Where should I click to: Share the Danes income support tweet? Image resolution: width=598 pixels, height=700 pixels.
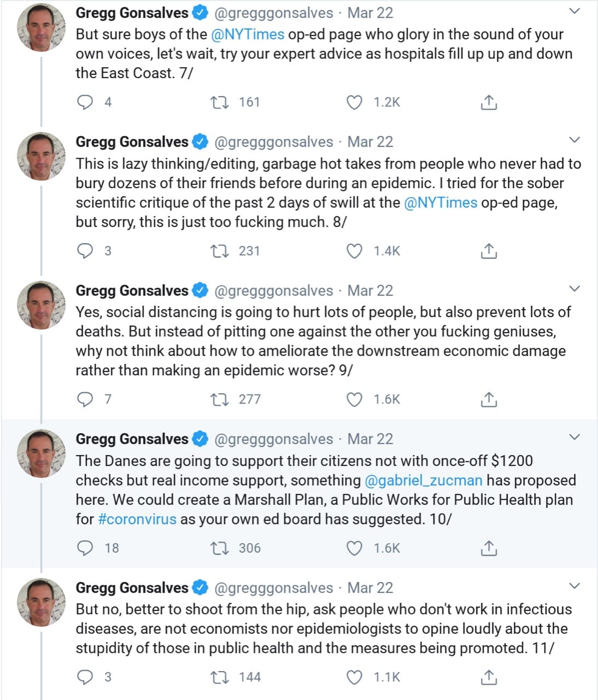point(488,549)
